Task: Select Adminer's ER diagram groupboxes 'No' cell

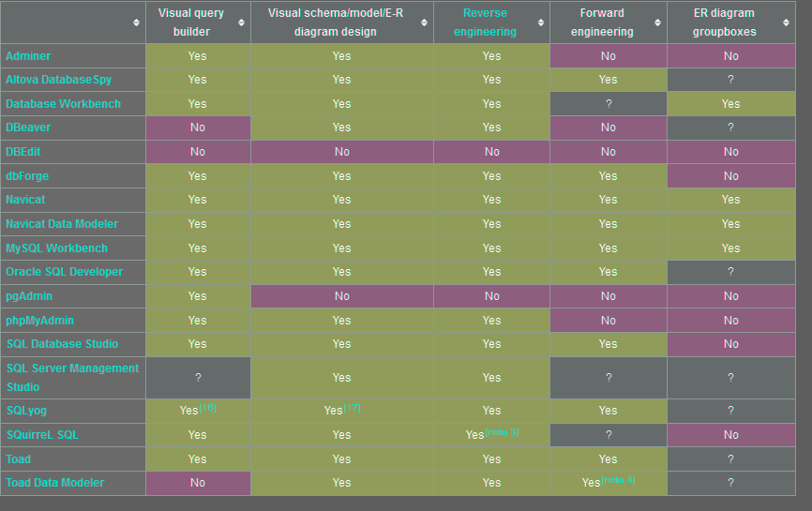Action: click(x=731, y=56)
